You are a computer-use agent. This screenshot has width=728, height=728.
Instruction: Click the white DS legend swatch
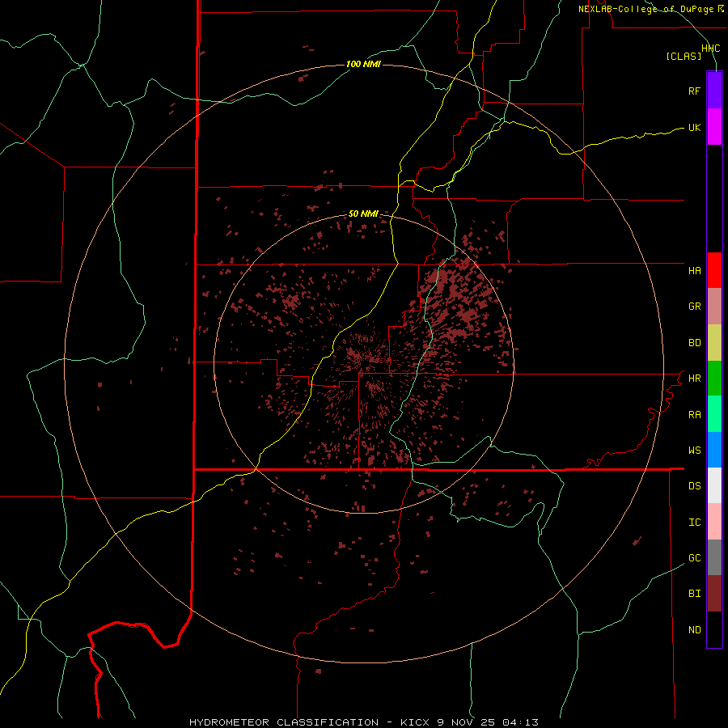point(714,485)
